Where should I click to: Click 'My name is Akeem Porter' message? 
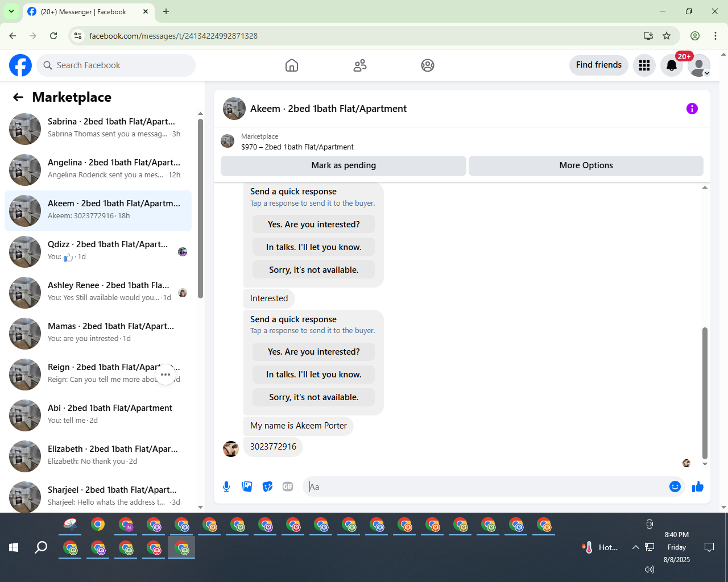[x=299, y=426]
